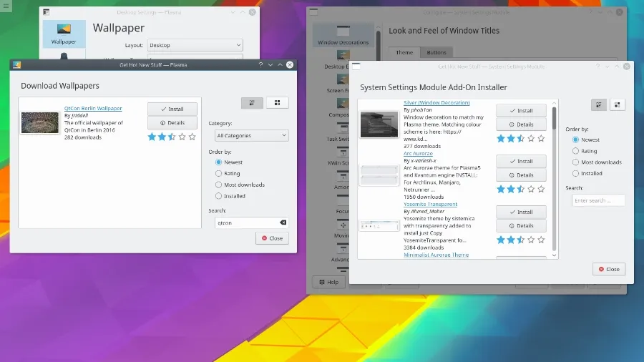644x362 pixels.
Task: Expand the Layout dropdown set to Desktop
Action: tap(195, 45)
